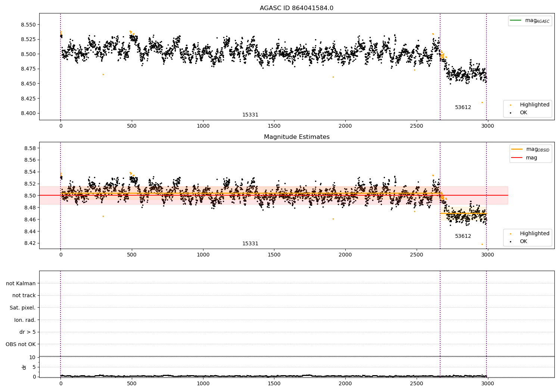
Task: Click the 'Magnitude Estimates' subplot title
Action: 296,137
